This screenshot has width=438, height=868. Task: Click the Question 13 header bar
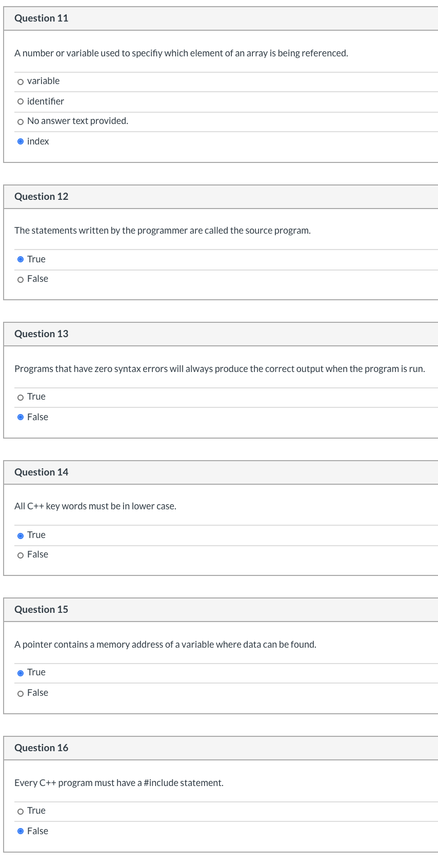pos(221,334)
